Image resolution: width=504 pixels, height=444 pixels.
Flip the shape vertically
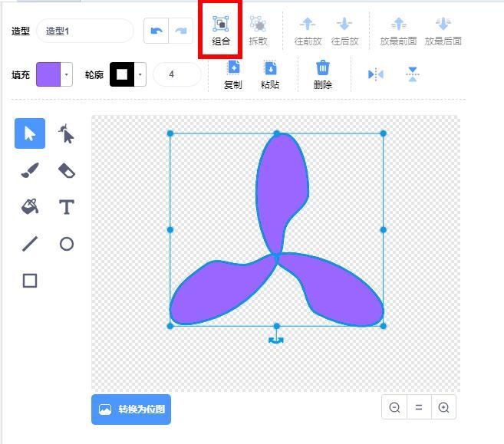click(413, 74)
